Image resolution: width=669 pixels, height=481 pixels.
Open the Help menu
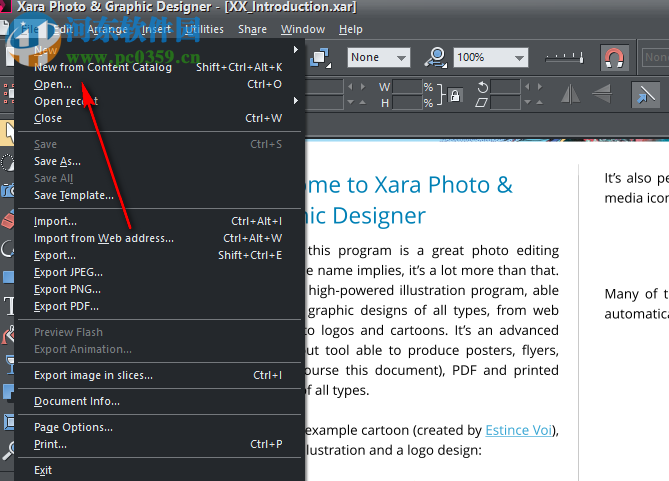[x=351, y=29]
